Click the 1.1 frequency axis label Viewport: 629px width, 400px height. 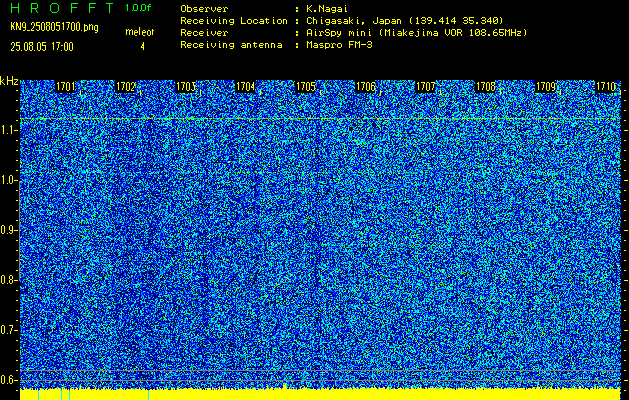[8, 130]
